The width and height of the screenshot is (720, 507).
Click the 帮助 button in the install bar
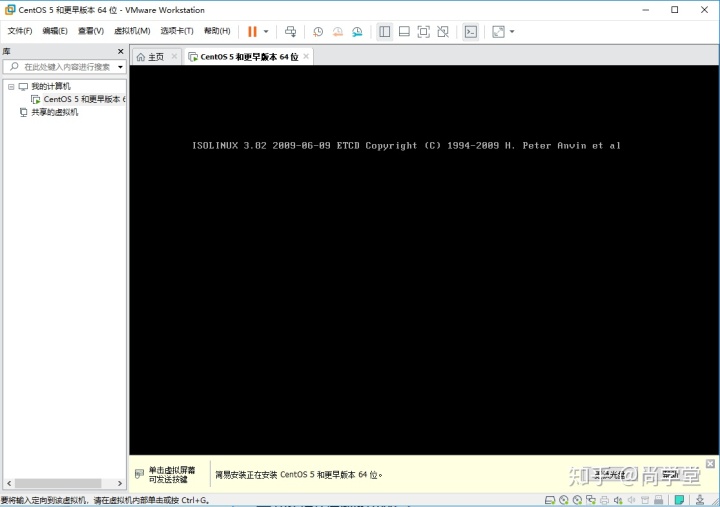coord(670,474)
